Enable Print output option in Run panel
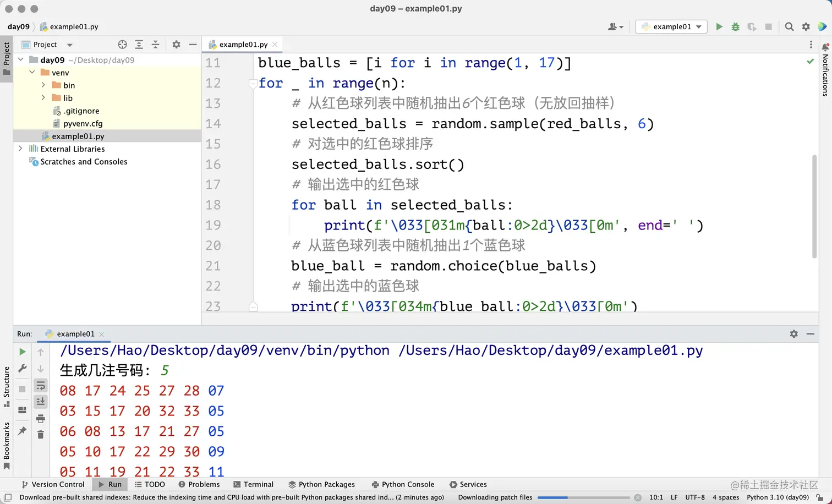This screenshot has height=504, width=832. [40, 418]
